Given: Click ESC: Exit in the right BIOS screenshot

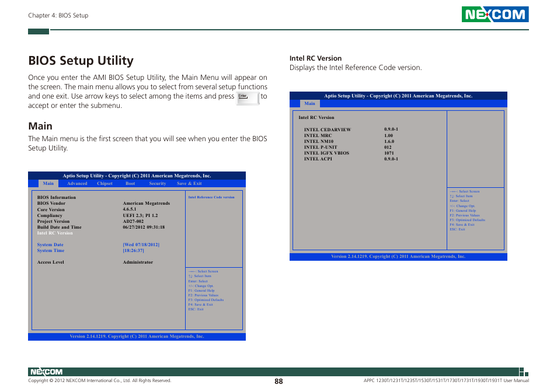Looking at the screenshot, I should 457,229.
